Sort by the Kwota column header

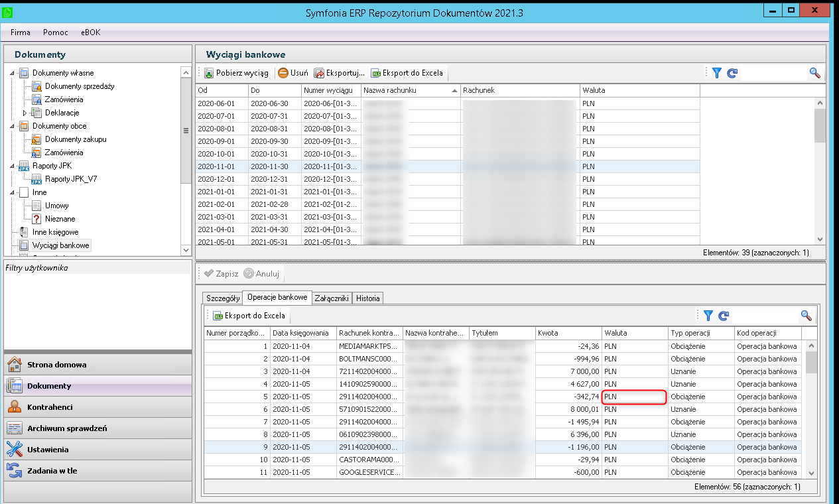pyautogui.click(x=568, y=333)
